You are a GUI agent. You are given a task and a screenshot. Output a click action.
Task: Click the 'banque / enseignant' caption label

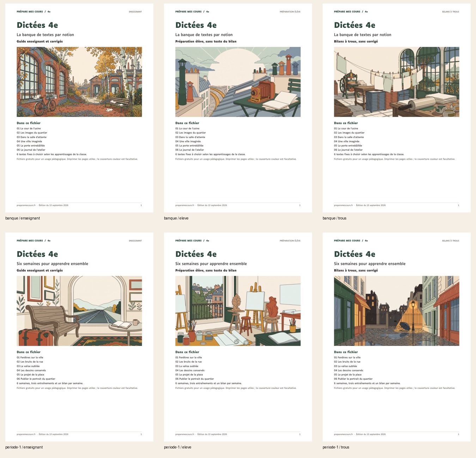click(x=23, y=218)
